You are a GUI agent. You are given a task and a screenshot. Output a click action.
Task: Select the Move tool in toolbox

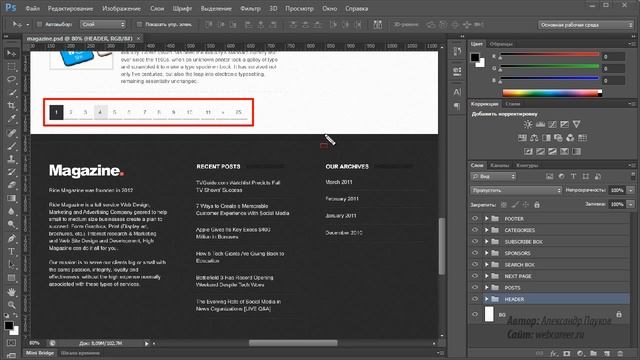point(11,53)
